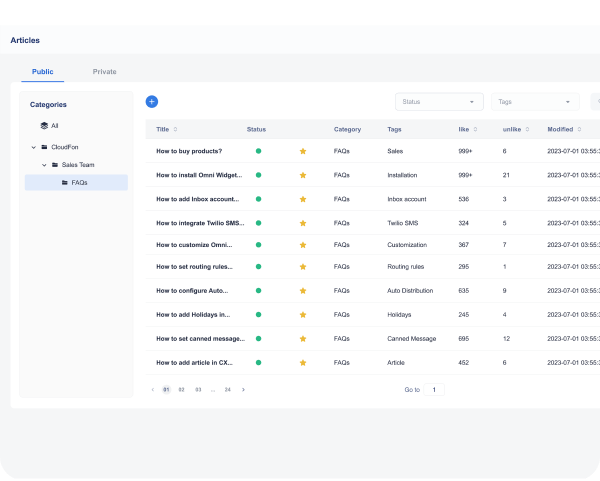Collapse the Sales Team tree node
Viewport: 600px width, 481px height.
click(x=43, y=164)
